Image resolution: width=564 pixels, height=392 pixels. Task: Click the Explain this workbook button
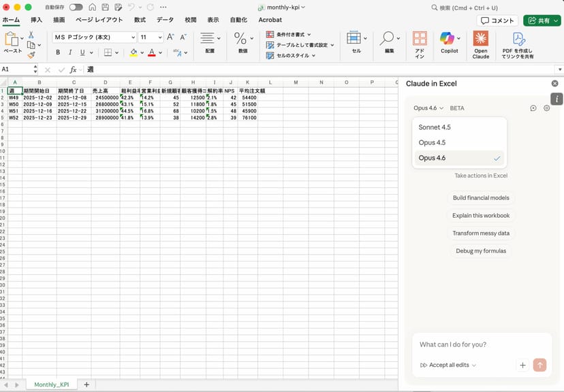pos(480,216)
